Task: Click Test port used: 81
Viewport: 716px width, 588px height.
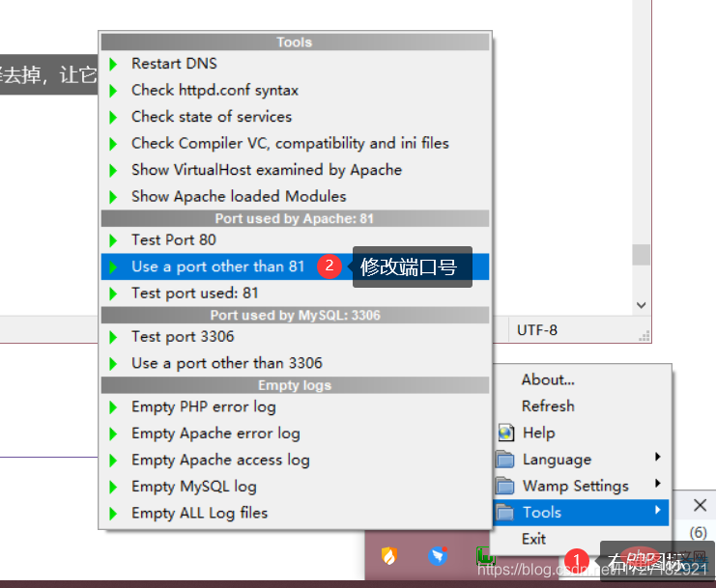Action: point(295,293)
